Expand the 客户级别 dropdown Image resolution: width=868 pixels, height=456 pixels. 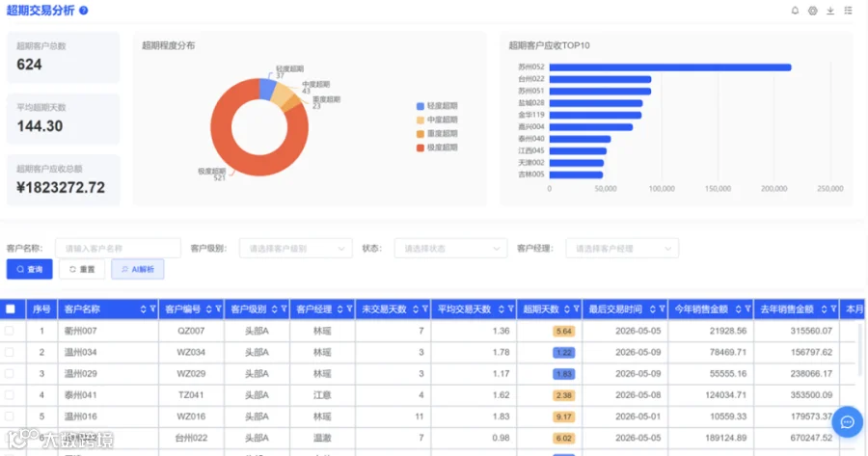coord(296,249)
